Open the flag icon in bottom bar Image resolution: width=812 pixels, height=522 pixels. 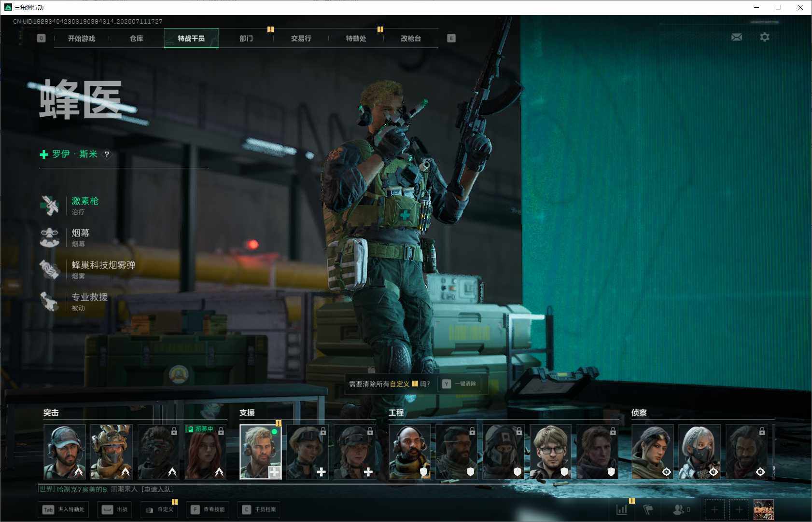pyautogui.click(x=648, y=509)
